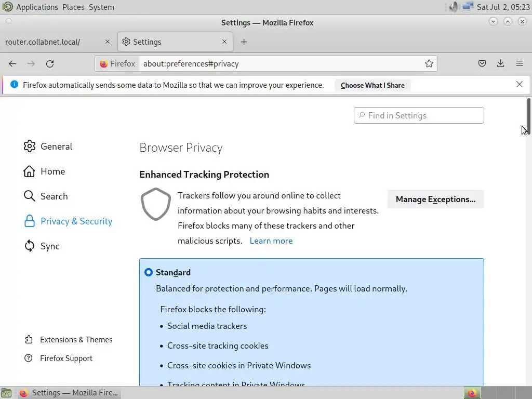Viewport: 532px width, 399px height.
Task: Bookmark this page with the star icon
Action: pyautogui.click(x=429, y=63)
